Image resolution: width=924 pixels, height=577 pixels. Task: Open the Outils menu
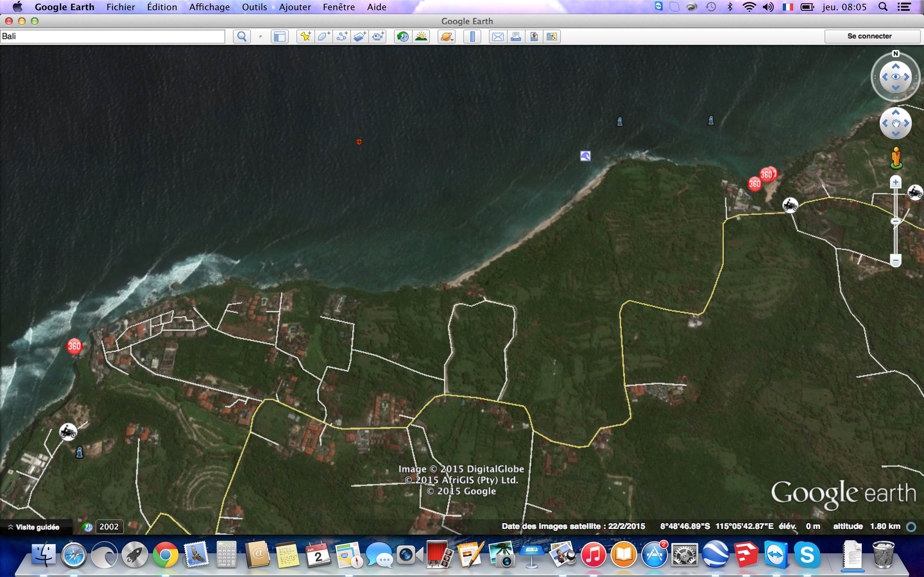click(x=254, y=7)
